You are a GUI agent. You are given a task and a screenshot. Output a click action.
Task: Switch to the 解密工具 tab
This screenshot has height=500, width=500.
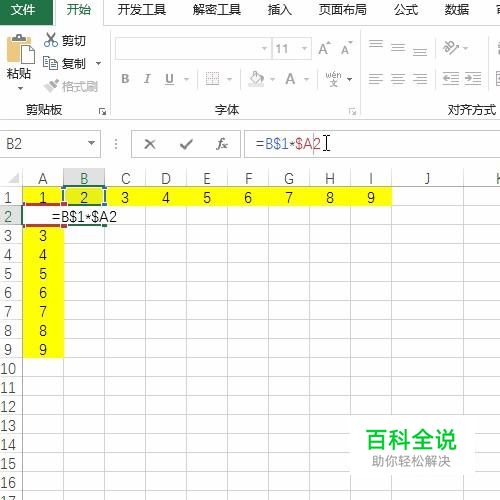pyautogui.click(x=217, y=10)
